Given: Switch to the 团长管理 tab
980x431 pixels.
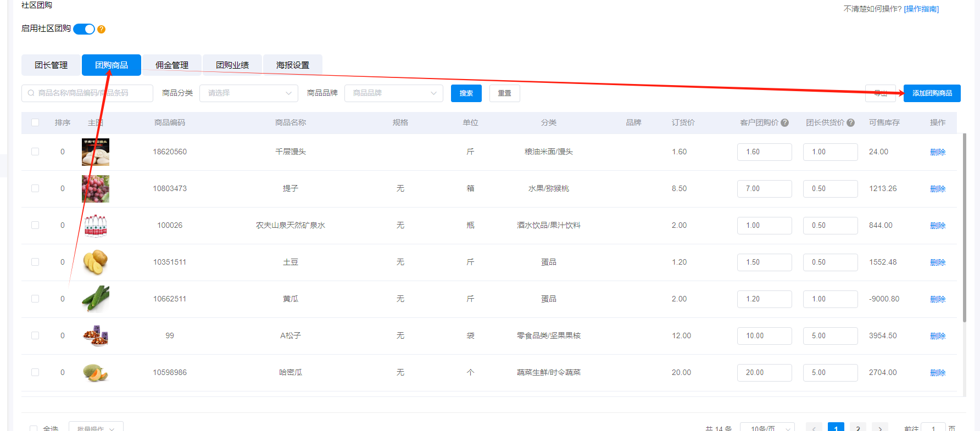Looking at the screenshot, I should click(x=51, y=65).
